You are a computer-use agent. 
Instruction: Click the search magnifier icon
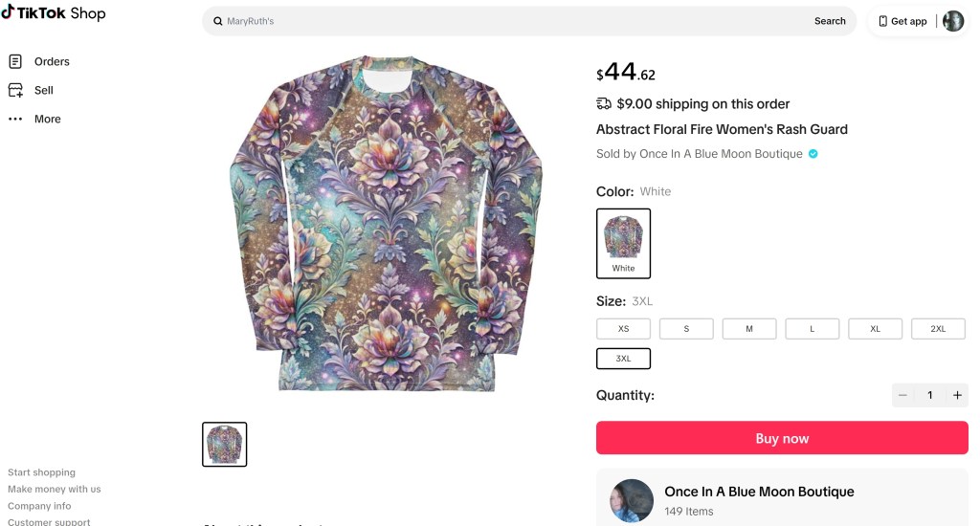218,21
